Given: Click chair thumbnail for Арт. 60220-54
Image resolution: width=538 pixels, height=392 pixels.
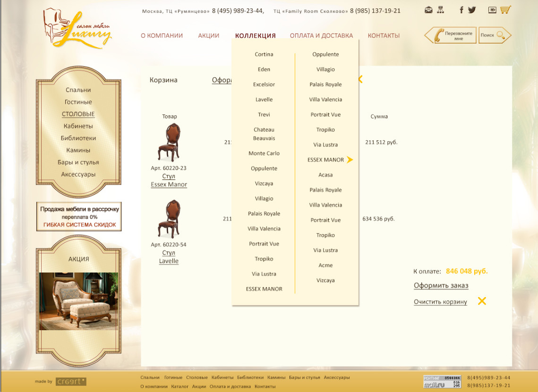Looking at the screenshot, I should [x=169, y=219].
